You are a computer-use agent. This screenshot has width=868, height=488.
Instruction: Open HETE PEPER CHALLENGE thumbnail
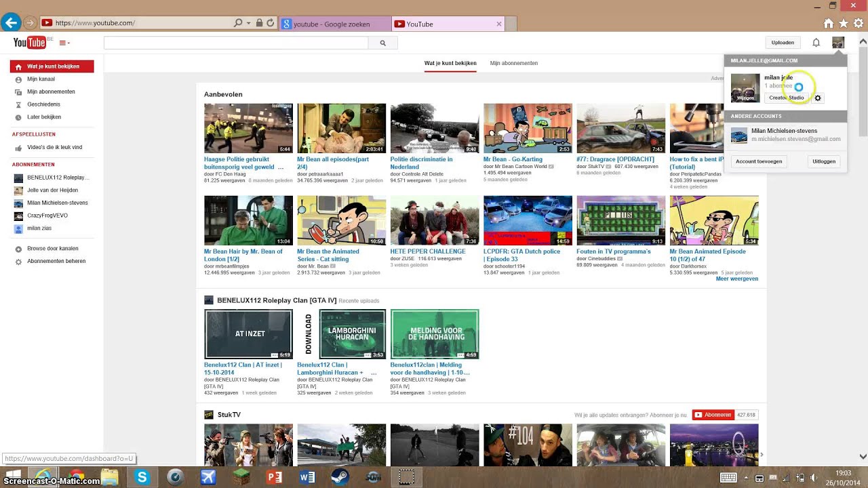[x=435, y=220]
